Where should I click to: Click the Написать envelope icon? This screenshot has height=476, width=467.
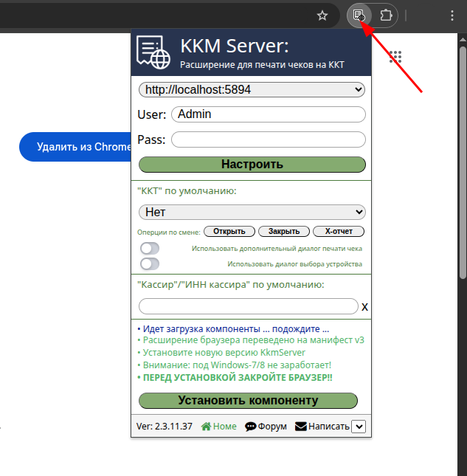[301, 427]
